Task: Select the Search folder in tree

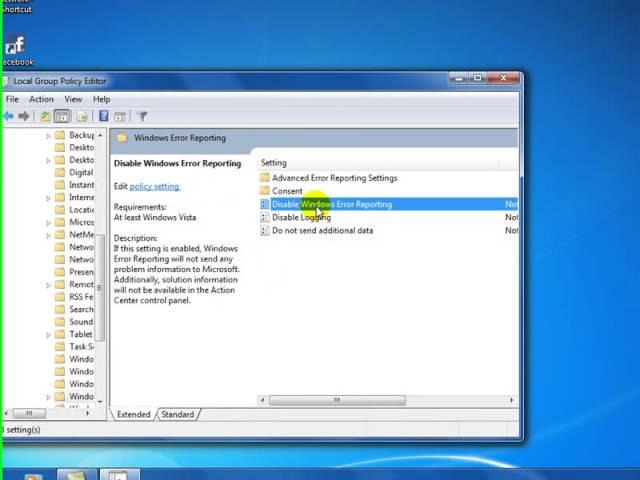Action: 74,309
